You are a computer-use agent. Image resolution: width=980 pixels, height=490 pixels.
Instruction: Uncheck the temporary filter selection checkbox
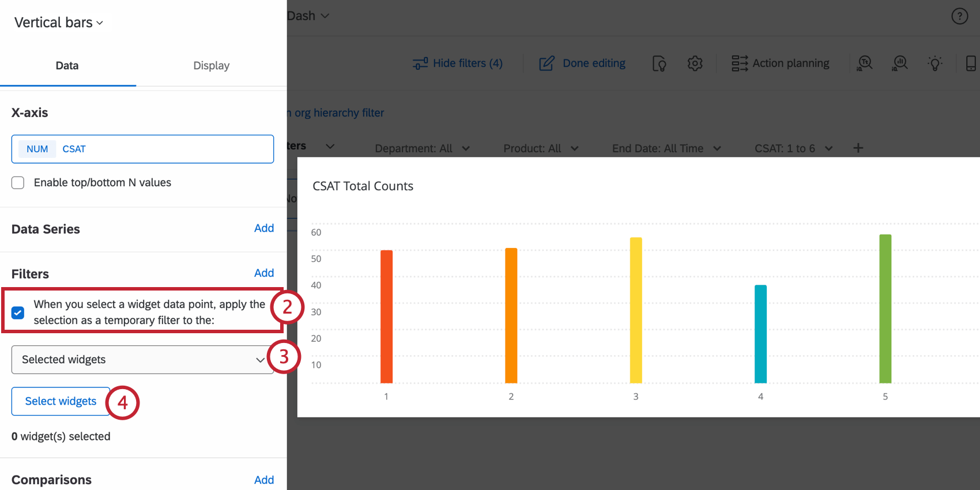18,312
